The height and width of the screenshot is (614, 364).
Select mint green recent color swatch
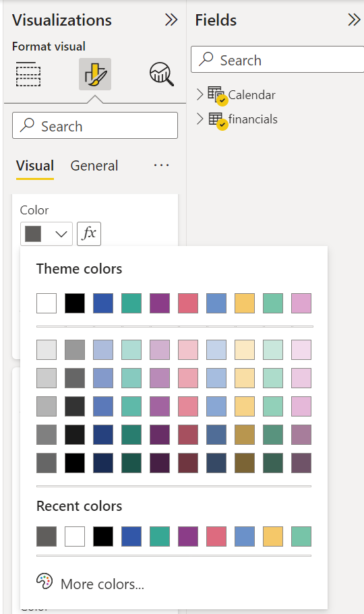click(x=301, y=536)
